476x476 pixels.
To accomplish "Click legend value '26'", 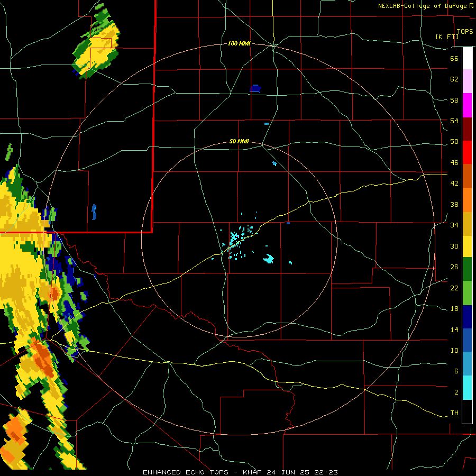I will [x=454, y=267].
